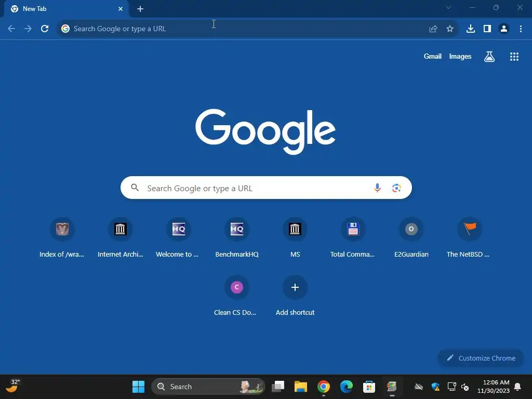The image size is (532, 399).
Task: Close the New Tab tab
Action: [121, 9]
